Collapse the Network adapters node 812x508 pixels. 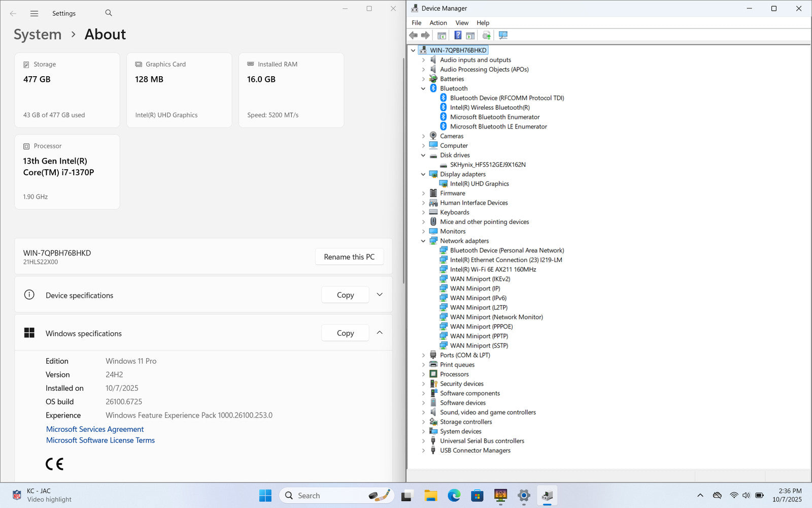coord(423,241)
